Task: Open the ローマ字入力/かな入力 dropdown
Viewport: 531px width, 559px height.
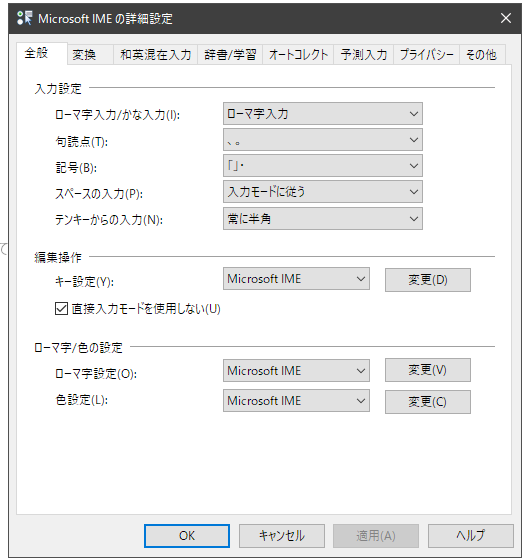Action: point(323,114)
